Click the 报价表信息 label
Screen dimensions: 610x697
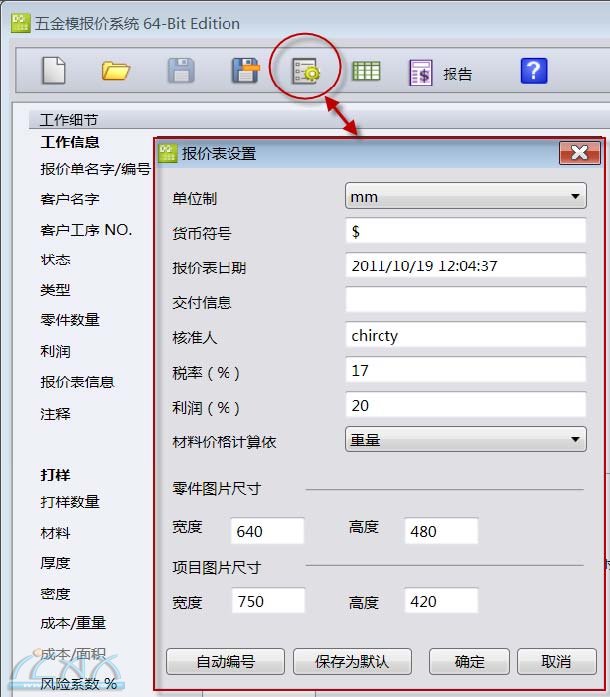[77, 382]
